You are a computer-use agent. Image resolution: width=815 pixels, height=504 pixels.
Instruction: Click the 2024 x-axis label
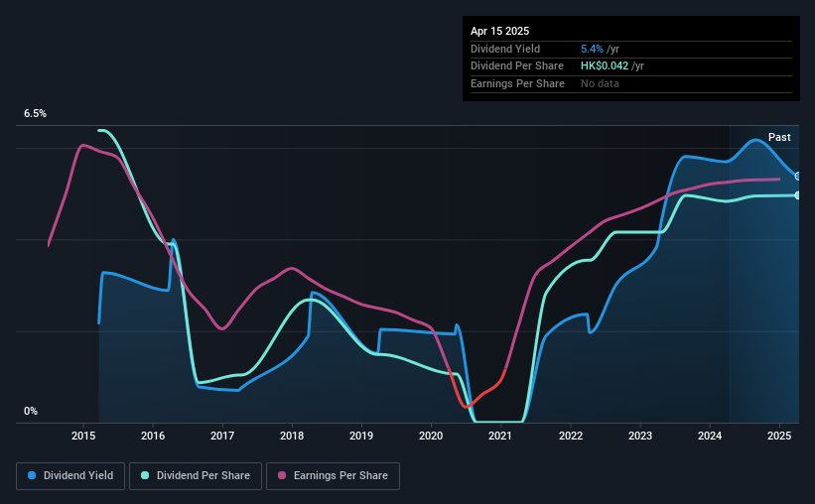pos(710,436)
